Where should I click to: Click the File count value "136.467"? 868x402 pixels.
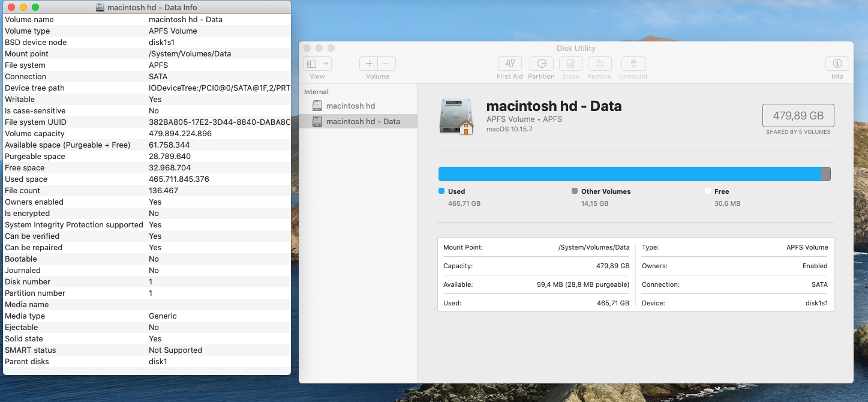(163, 191)
